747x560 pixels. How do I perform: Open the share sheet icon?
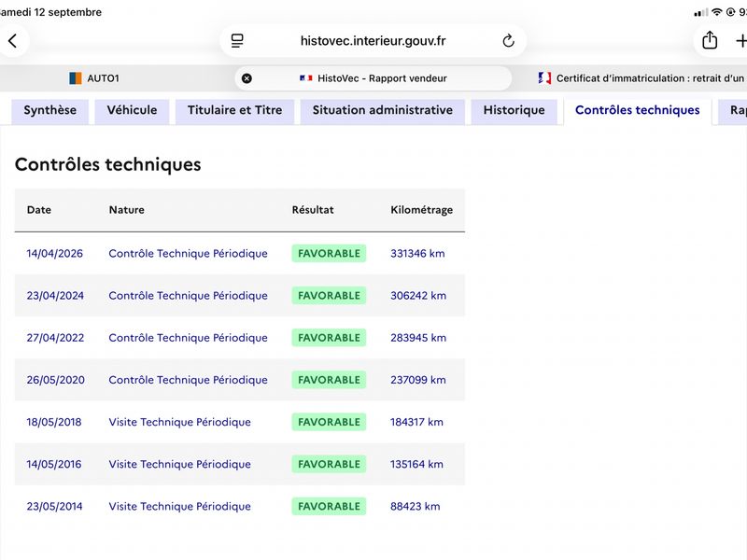point(710,40)
